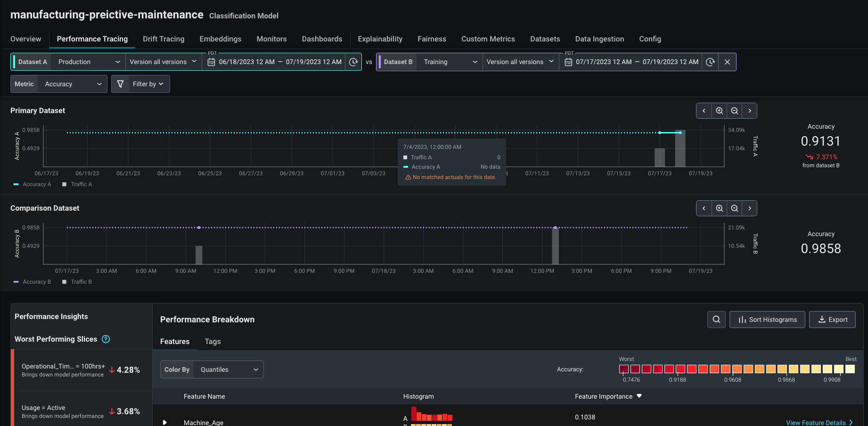Screen dimensions: 868x426
Task: Click Dataset B time history clock icon
Action: 710,62
